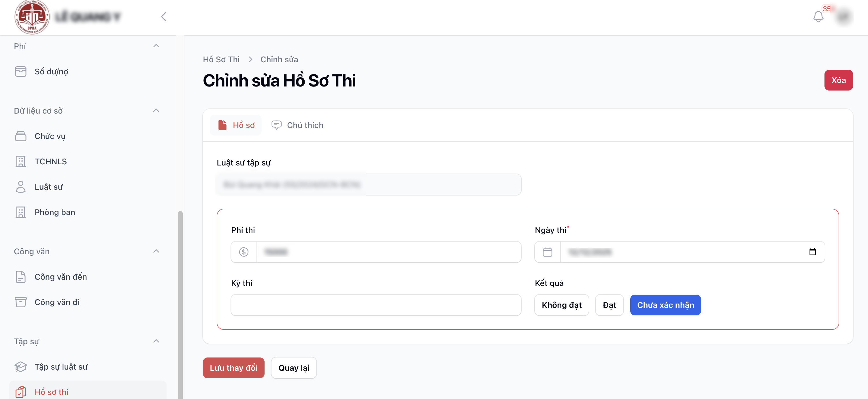
Task: Click the Lưu thay đổi button
Action: point(233,368)
